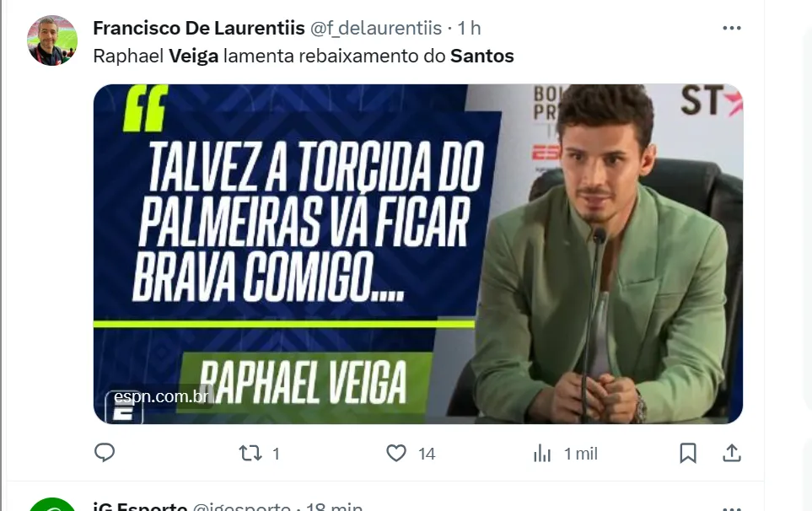The width and height of the screenshot is (812, 511).
Task: Click the espn.com.br source label
Action: [x=160, y=397]
